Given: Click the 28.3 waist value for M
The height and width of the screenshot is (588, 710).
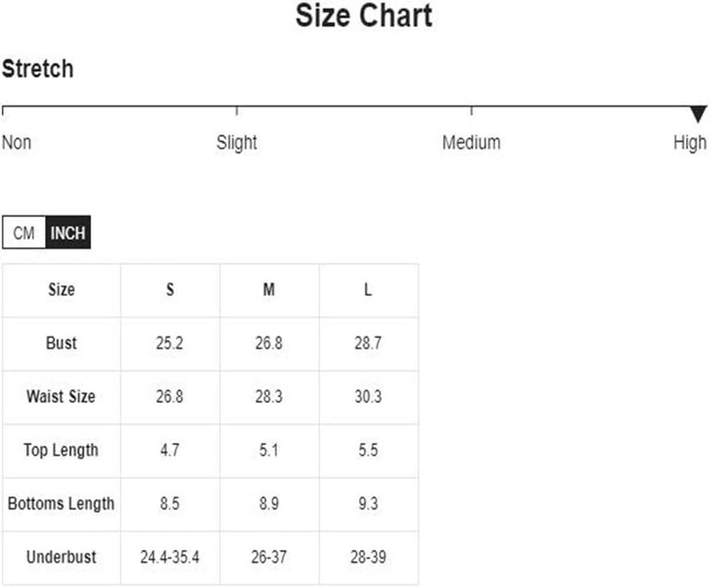Looking at the screenshot, I should (269, 396).
